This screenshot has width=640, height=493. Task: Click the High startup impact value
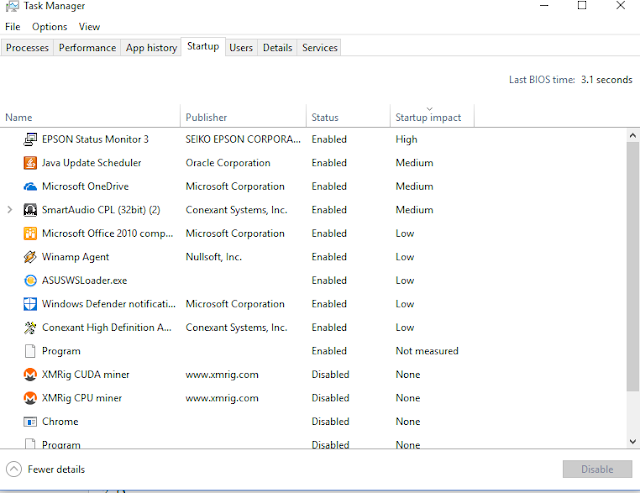tap(407, 140)
